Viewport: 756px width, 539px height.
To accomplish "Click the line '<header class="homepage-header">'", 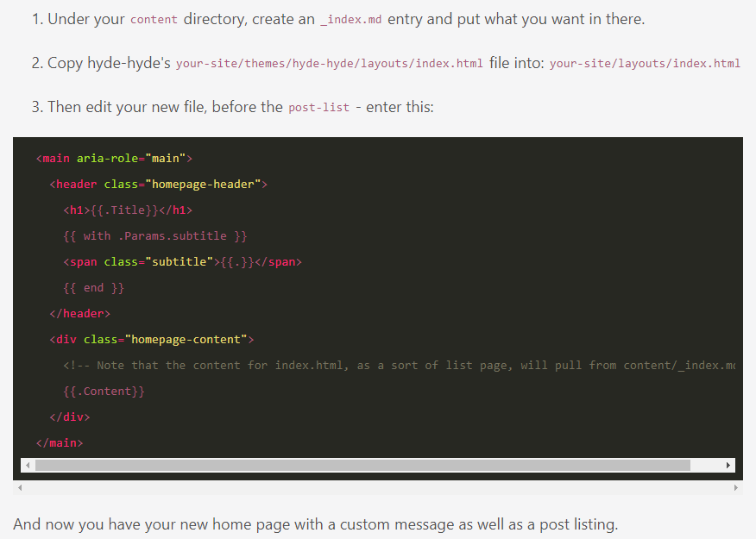I will tap(159, 185).
